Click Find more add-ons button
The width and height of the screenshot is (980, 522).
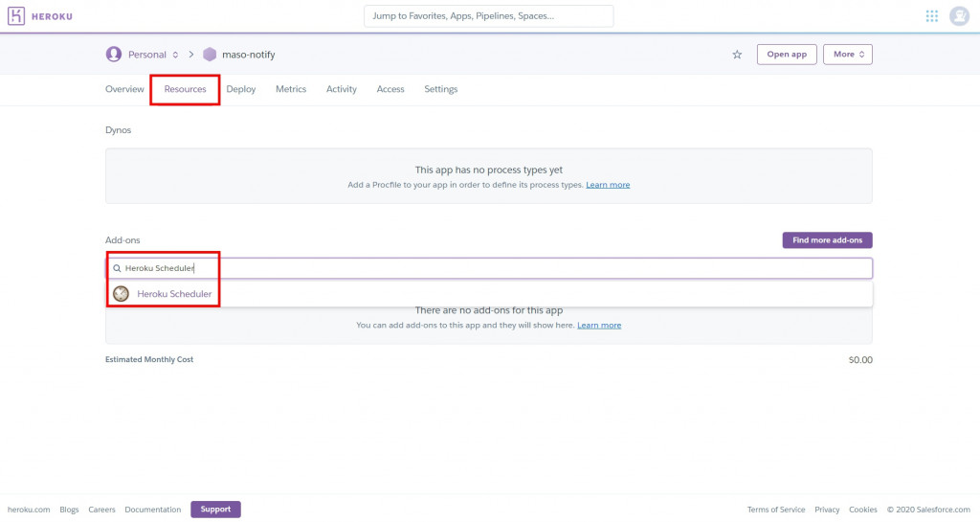coord(828,240)
